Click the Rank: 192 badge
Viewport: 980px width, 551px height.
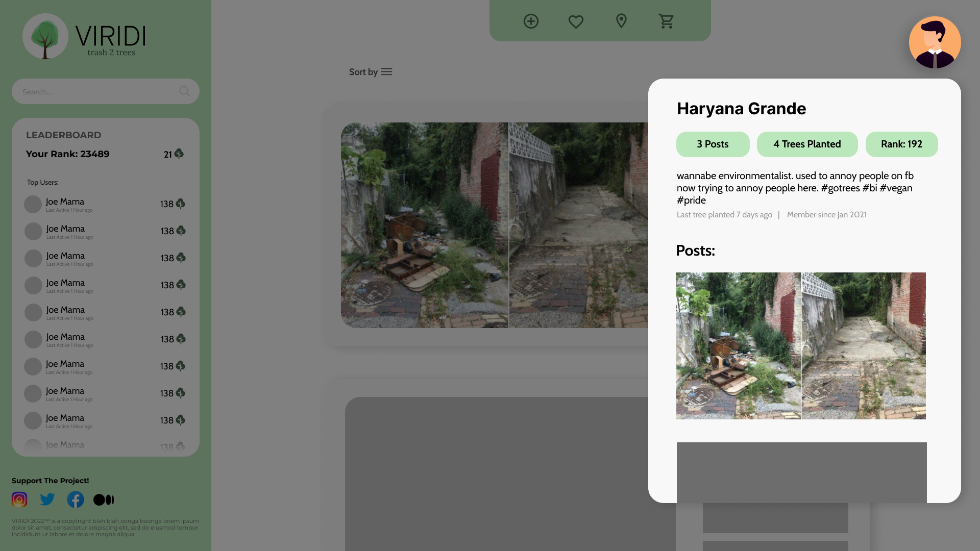901,144
